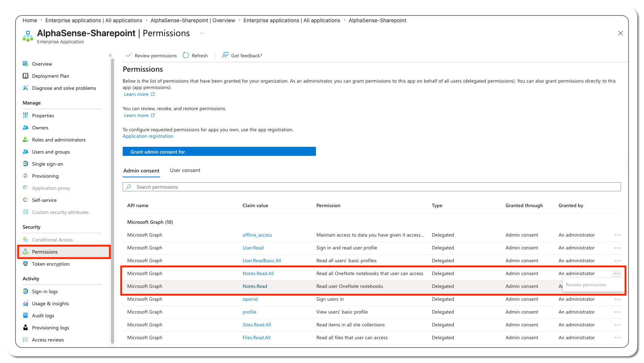Click the Overview sidebar icon

[25, 64]
